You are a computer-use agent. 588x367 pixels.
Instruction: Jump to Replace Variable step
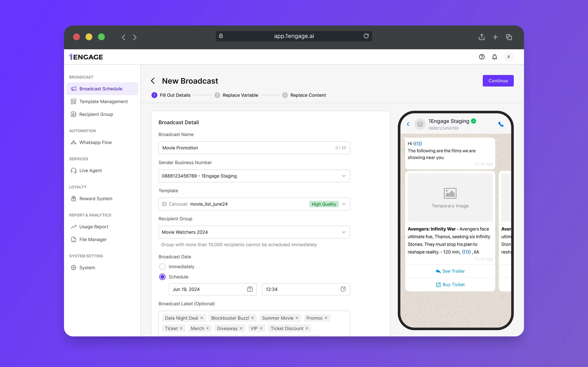(x=236, y=95)
